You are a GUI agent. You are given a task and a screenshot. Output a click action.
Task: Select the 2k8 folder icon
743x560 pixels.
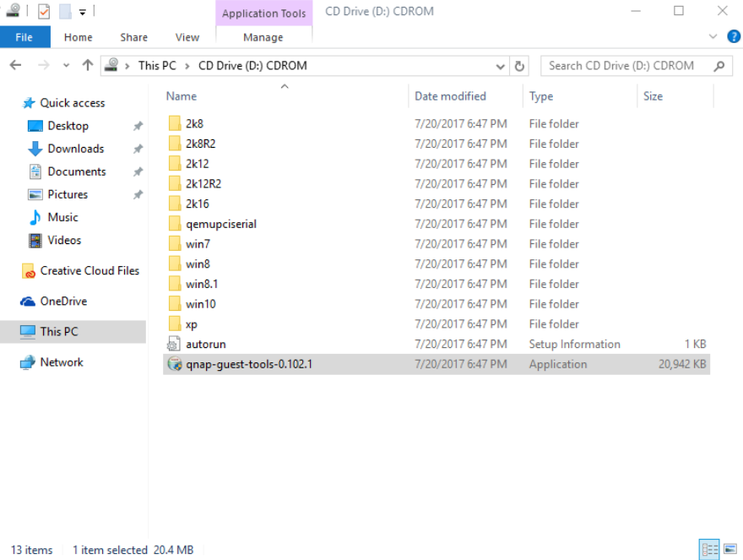[175, 123]
